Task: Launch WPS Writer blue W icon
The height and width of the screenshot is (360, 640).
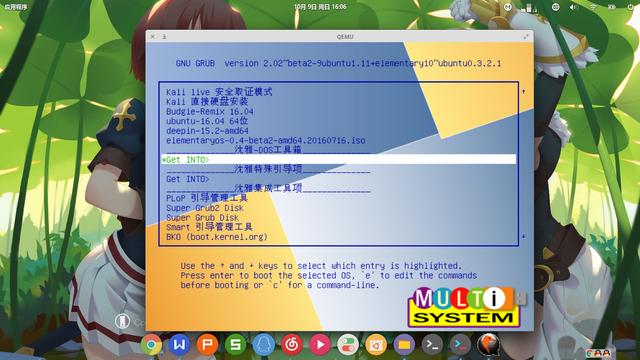Action: pyautogui.click(x=180, y=345)
